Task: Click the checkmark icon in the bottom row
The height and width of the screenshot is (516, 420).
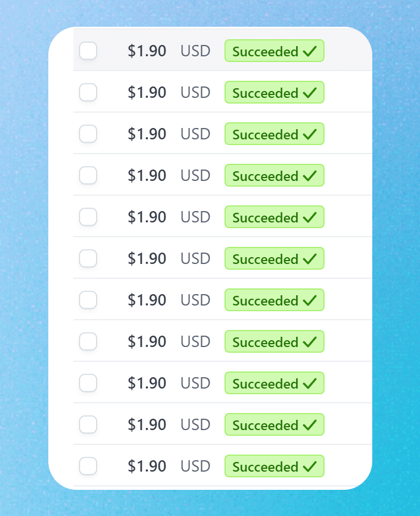Action: pos(310,467)
